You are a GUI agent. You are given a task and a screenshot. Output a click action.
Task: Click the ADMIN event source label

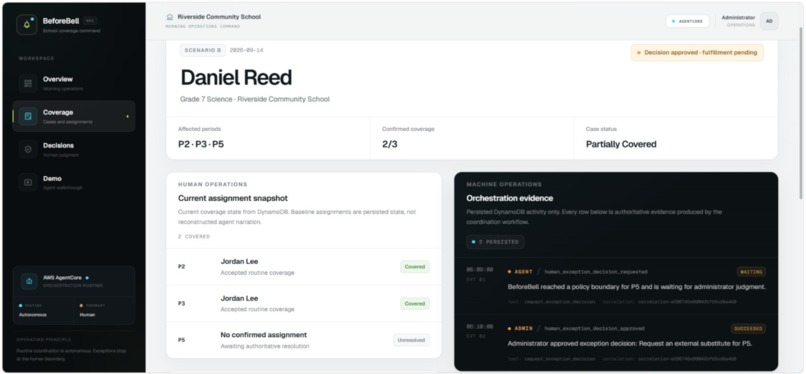click(524, 329)
